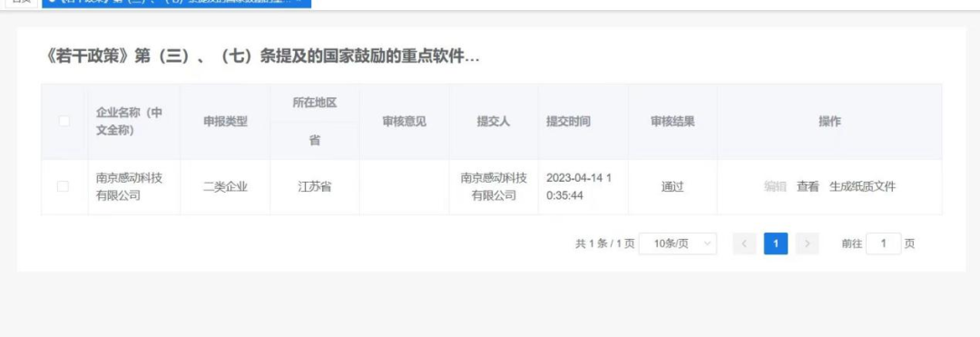
Task: Select page number 1 button
Action: tap(776, 243)
